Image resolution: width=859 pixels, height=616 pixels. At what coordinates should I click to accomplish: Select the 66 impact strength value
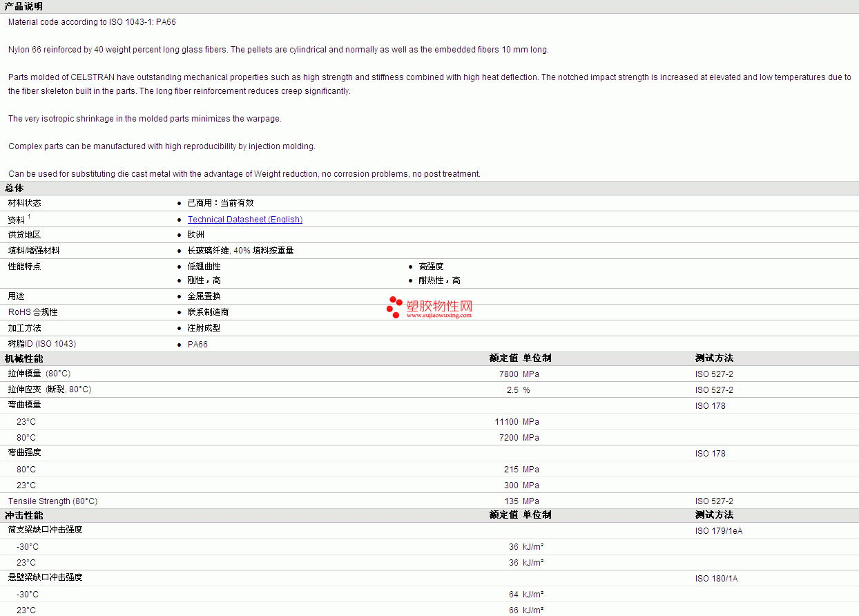tap(513, 610)
